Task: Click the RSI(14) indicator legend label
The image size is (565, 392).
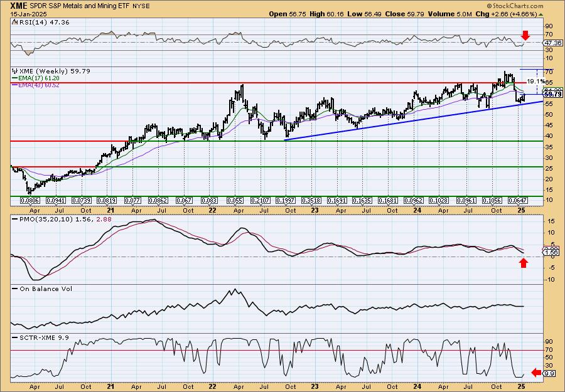Action: point(40,22)
